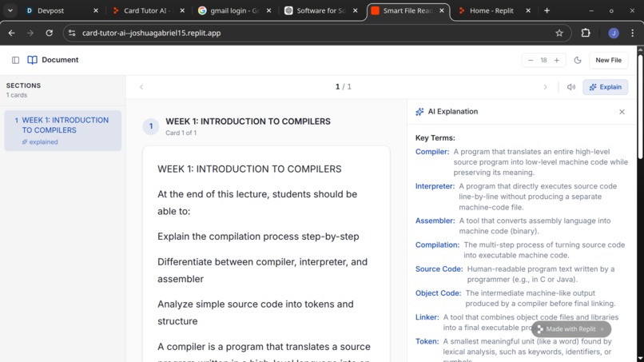
Task: Open the tab search dropdown
Action: [10, 10]
